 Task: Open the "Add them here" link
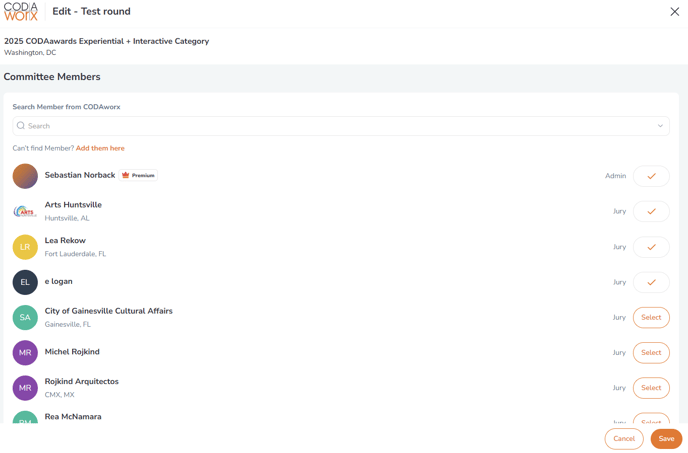(x=100, y=148)
